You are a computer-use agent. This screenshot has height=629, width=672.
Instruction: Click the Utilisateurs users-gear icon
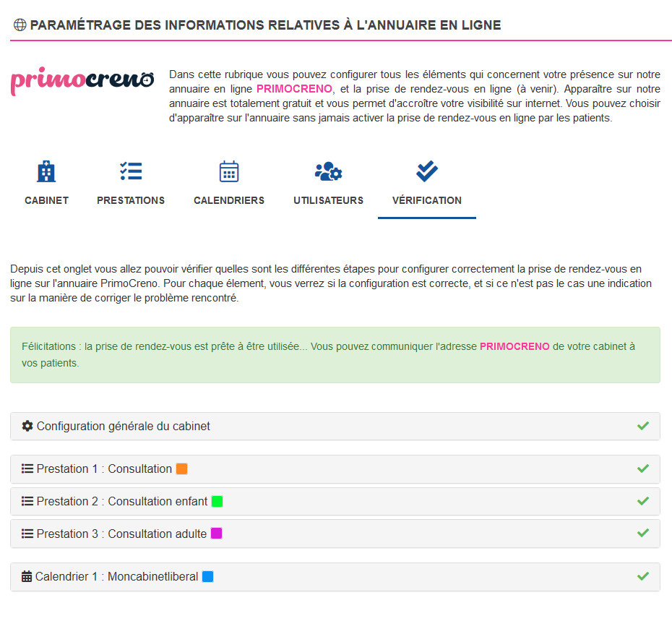(x=328, y=171)
